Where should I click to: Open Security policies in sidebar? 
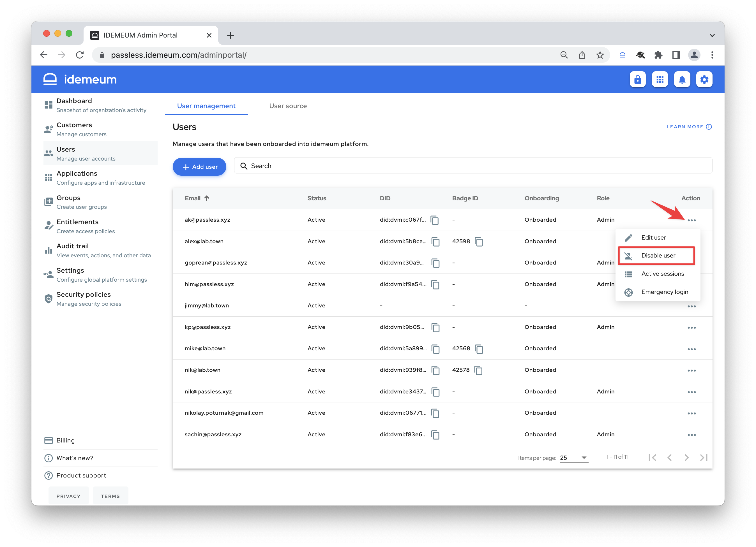click(100, 299)
